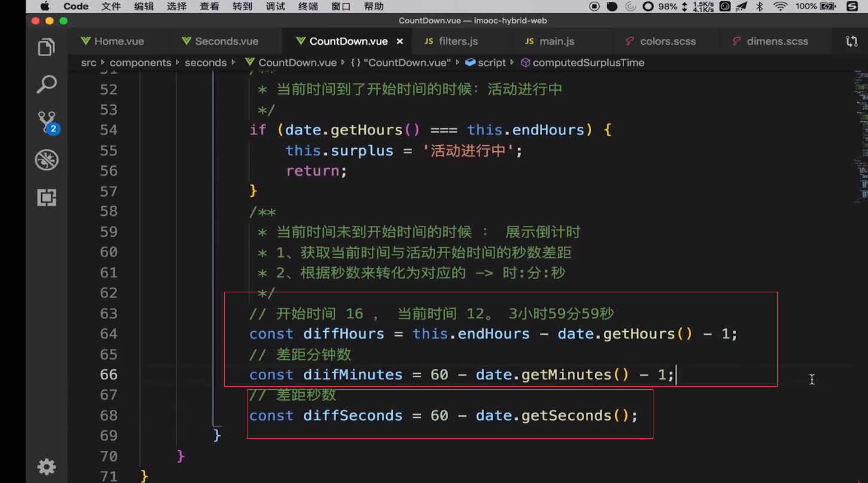The width and height of the screenshot is (868, 483).
Task: Click line number 54 in the gutter
Action: point(108,130)
